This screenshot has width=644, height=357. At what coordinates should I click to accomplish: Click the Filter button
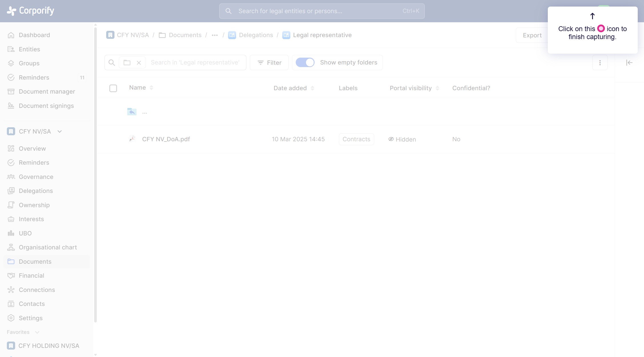(x=269, y=62)
